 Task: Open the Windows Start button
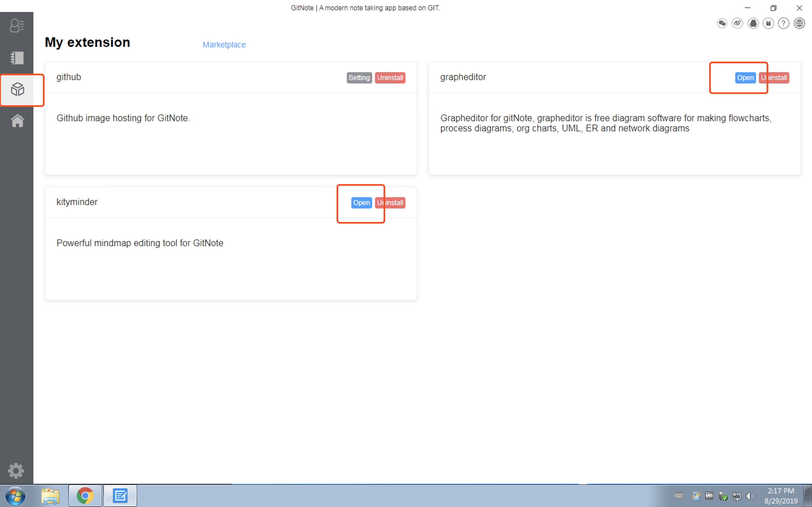(15, 496)
